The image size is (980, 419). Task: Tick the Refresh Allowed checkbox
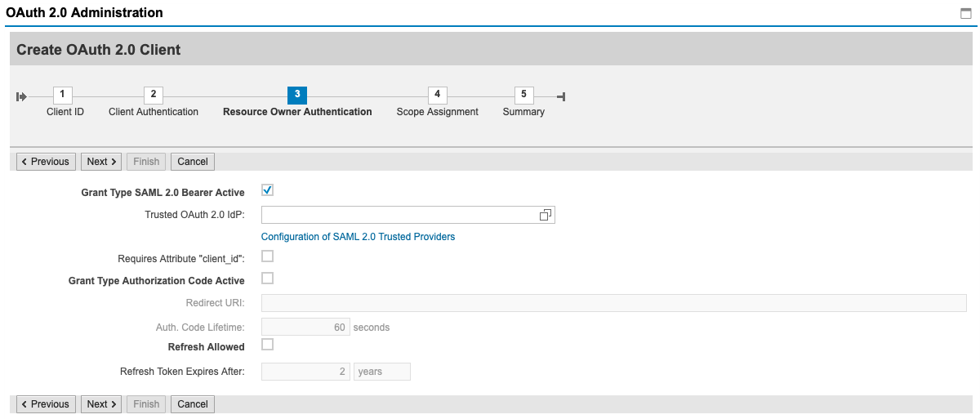(267, 345)
